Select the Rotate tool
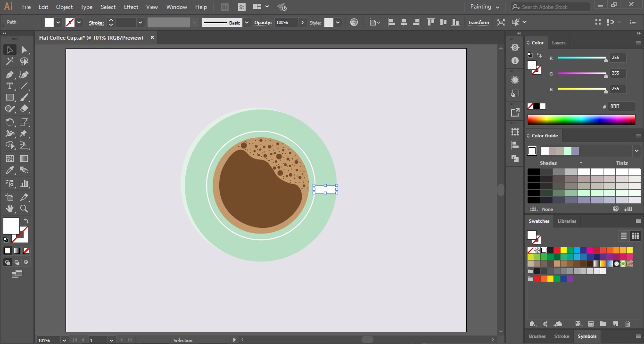Viewport: 644px width, 344px height. click(x=9, y=122)
